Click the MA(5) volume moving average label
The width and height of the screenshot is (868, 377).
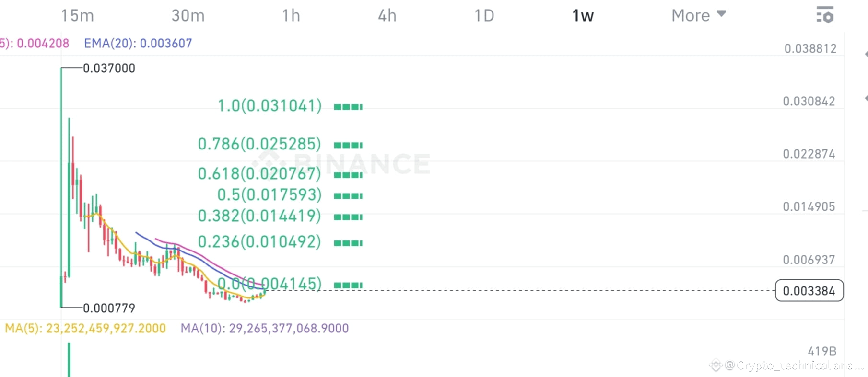pyautogui.click(x=84, y=328)
